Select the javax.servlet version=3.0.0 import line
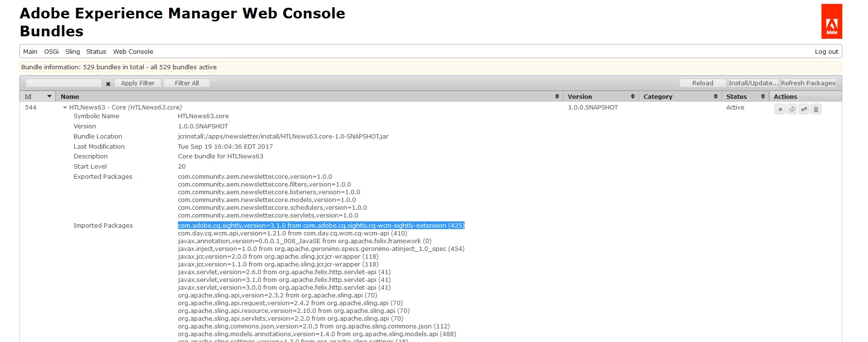Screen dimensions: 868x342 (x=284, y=287)
